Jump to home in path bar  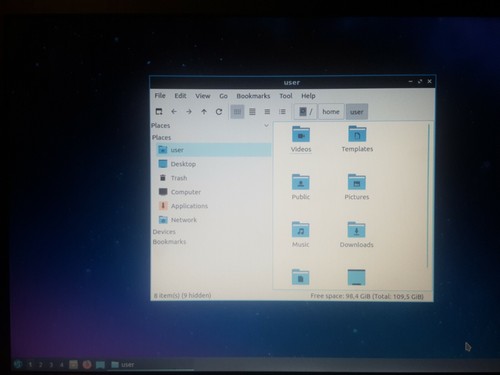point(331,112)
